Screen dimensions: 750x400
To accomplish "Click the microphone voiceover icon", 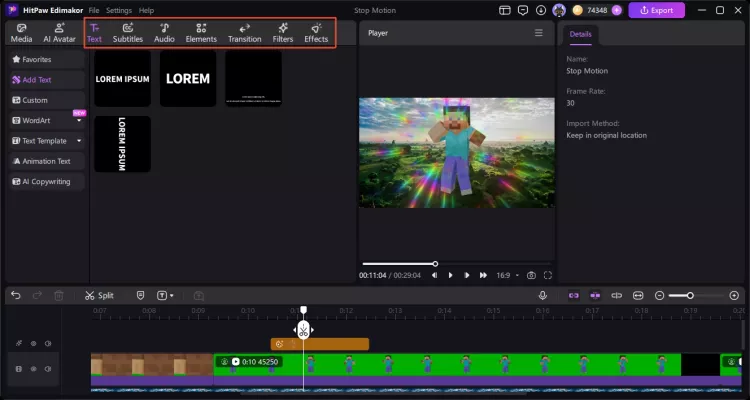I will tap(542, 296).
